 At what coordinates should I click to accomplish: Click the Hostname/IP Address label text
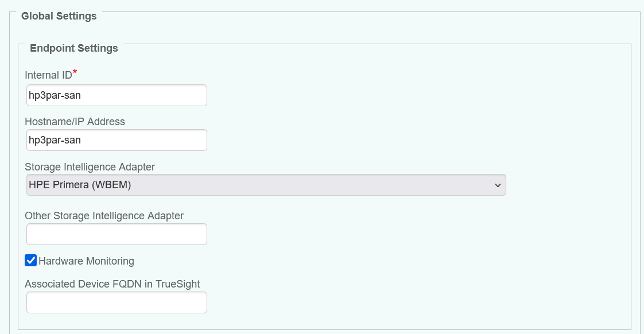coord(75,121)
